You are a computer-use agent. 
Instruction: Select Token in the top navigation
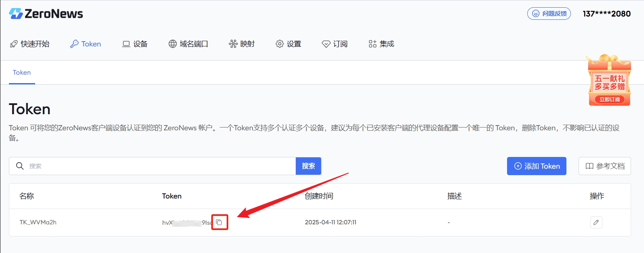[86, 44]
